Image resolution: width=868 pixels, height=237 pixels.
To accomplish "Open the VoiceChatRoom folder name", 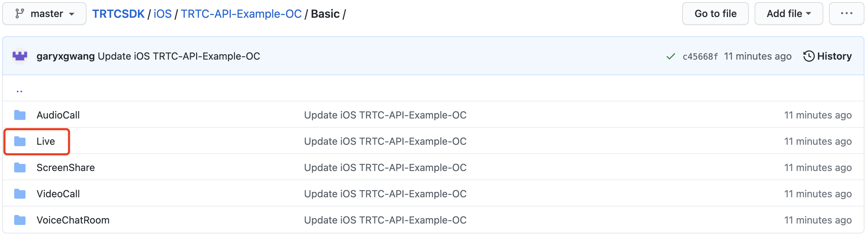I will [73, 220].
